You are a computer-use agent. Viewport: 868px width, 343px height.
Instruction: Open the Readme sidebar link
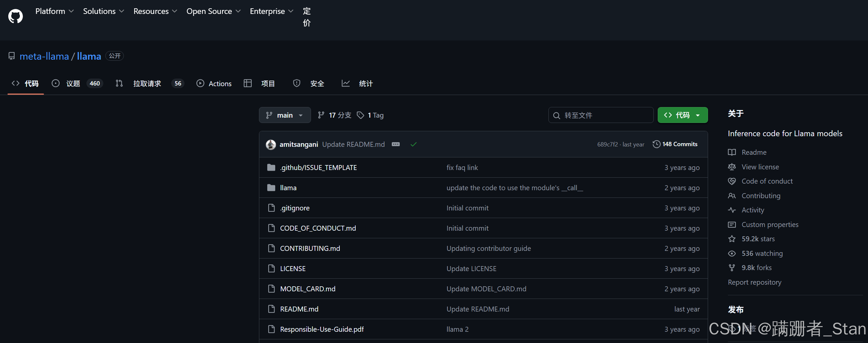[x=747, y=152]
